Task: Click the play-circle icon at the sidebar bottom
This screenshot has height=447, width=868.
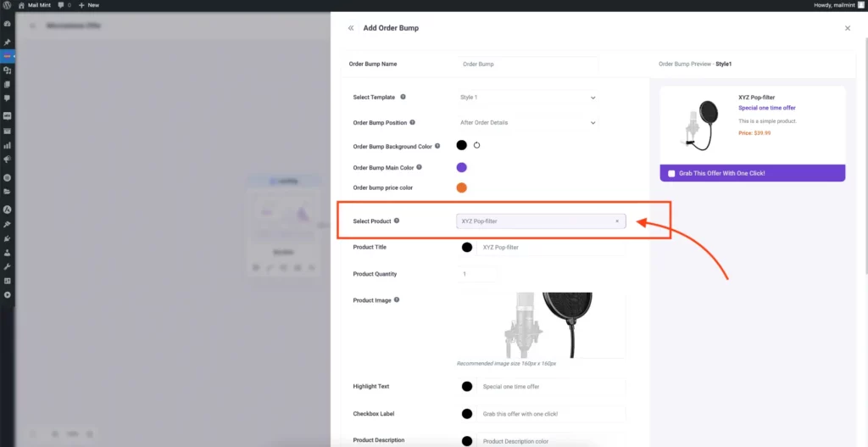Action: (x=7, y=294)
